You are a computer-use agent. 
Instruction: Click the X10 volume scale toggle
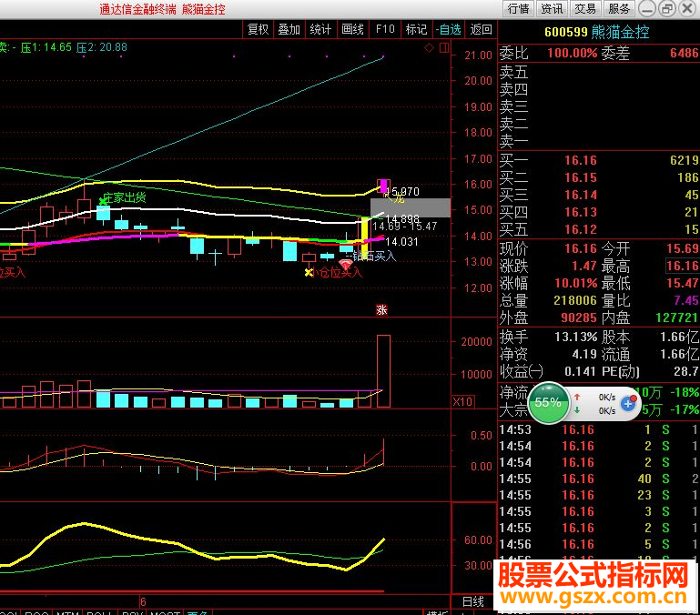pos(462,402)
